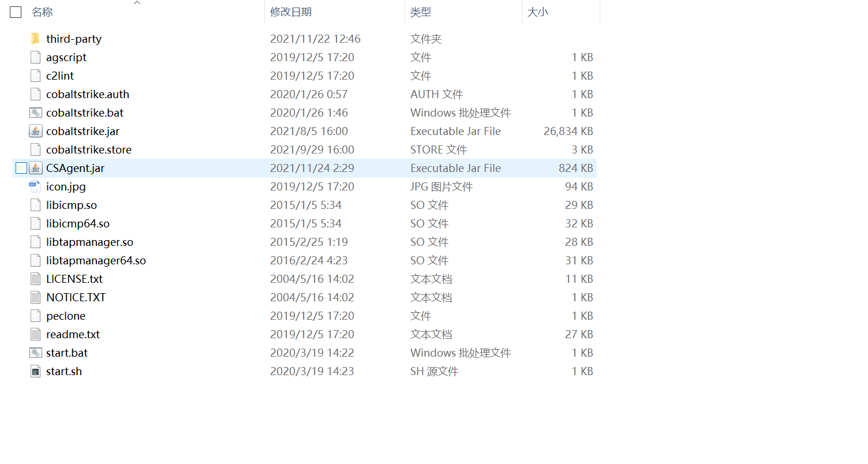Click the CSAgent.jar Java icon
The image size is (868, 464).
pos(36,168)
